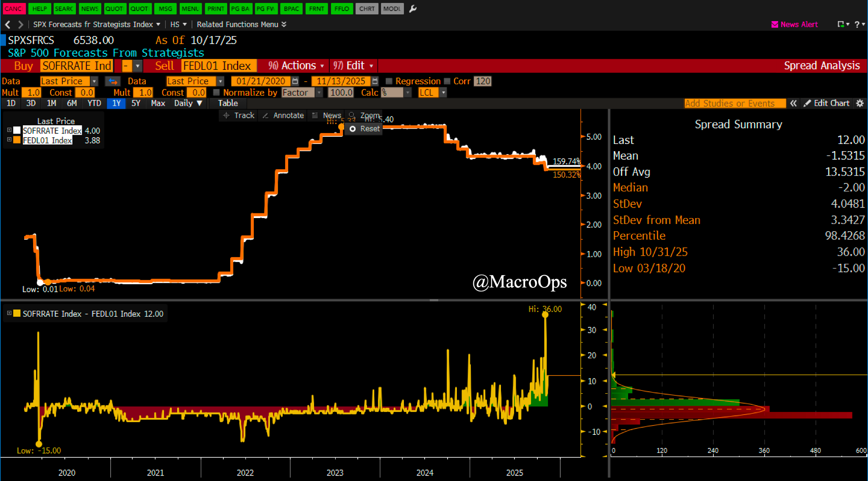Toggle the Corr checkbox
868x481 pixels.
point(447,81)
